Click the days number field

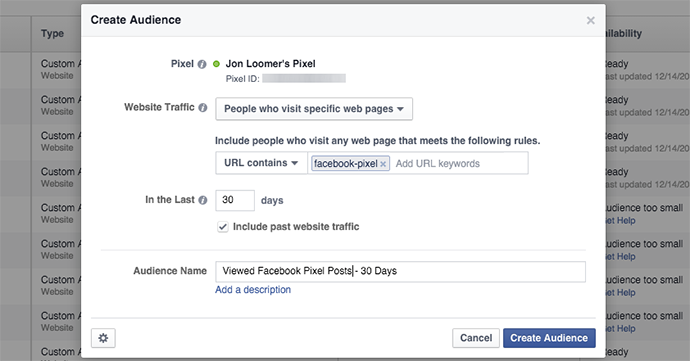(235, 200)
